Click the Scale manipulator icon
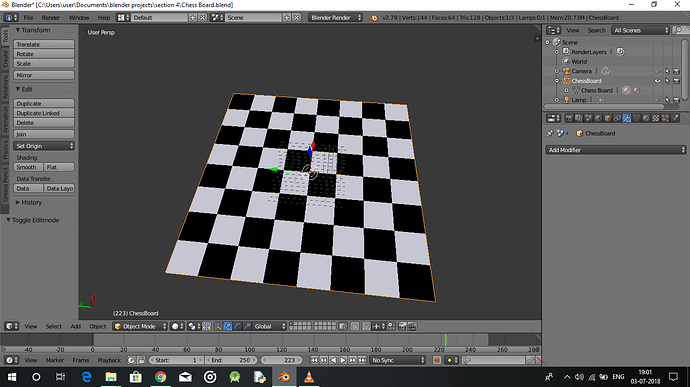The height and width of the screenshot is (387, 690). [x=247, y=326]
